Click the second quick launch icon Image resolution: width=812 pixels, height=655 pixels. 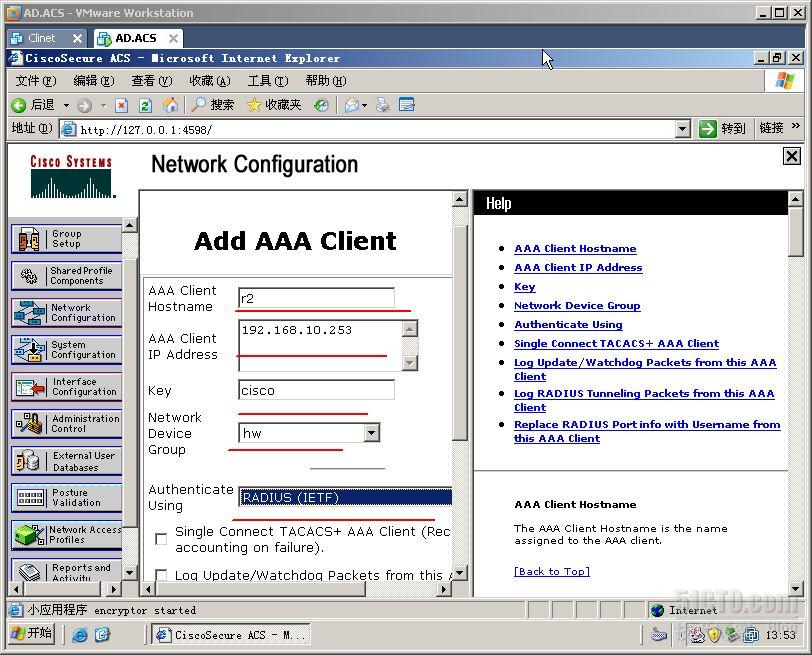[103, 635]
